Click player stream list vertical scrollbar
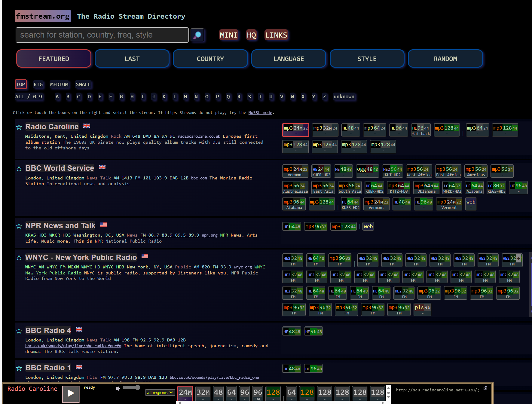 388,393
